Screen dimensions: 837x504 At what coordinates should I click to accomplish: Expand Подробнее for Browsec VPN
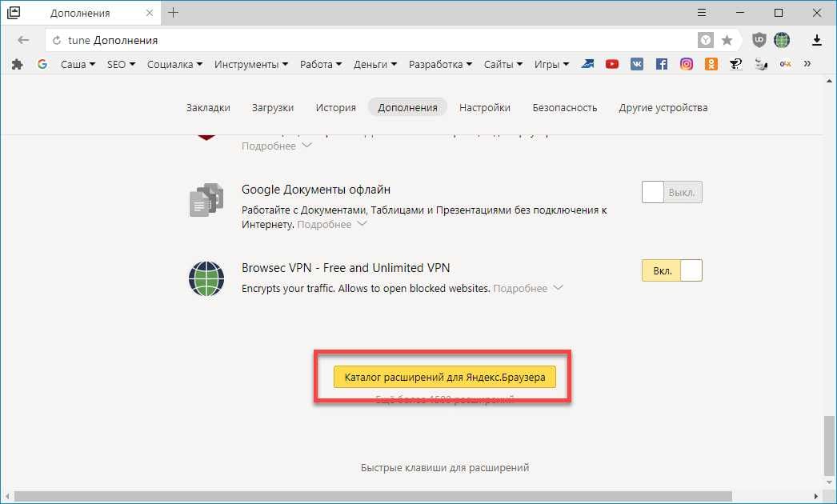(528, 288)
